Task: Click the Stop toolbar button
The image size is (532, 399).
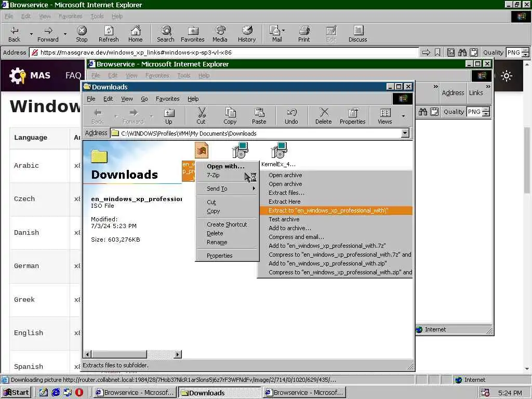Action: click(82, 34)
